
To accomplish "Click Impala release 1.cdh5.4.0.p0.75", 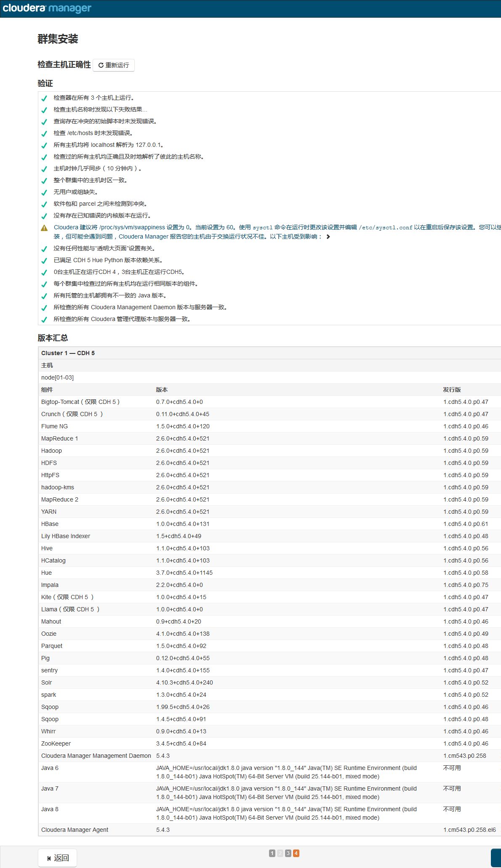I will tap(466, 585).
